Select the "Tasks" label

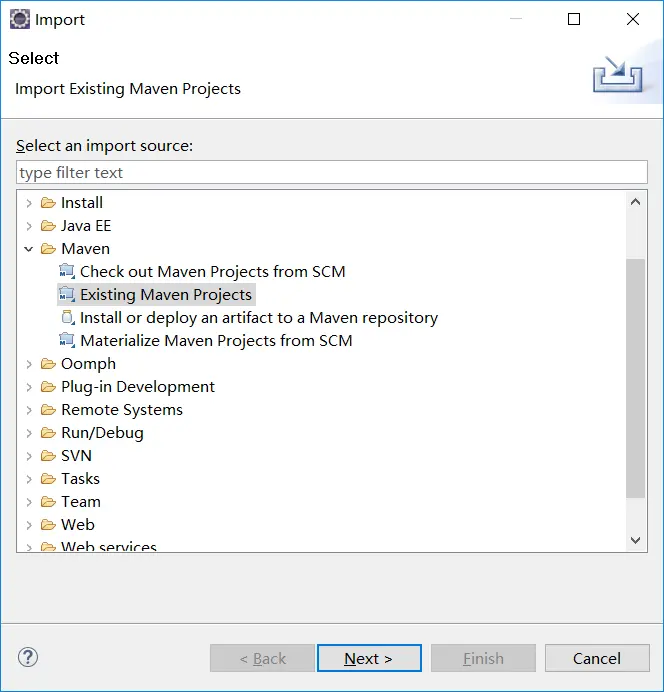coord(80,478)
